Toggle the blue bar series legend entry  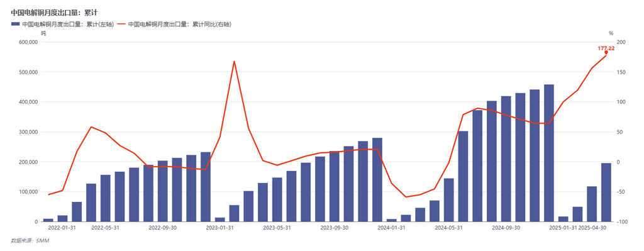(62, 25)
